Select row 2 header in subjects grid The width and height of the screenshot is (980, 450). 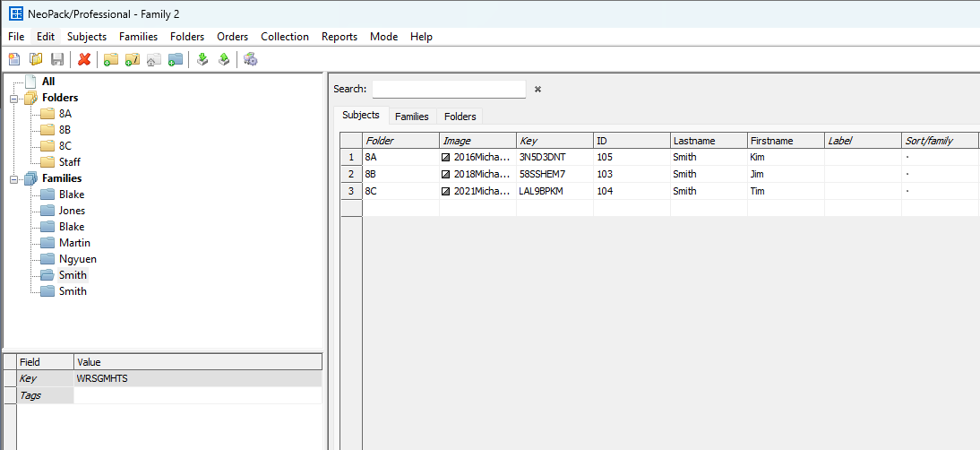[351, 174]
